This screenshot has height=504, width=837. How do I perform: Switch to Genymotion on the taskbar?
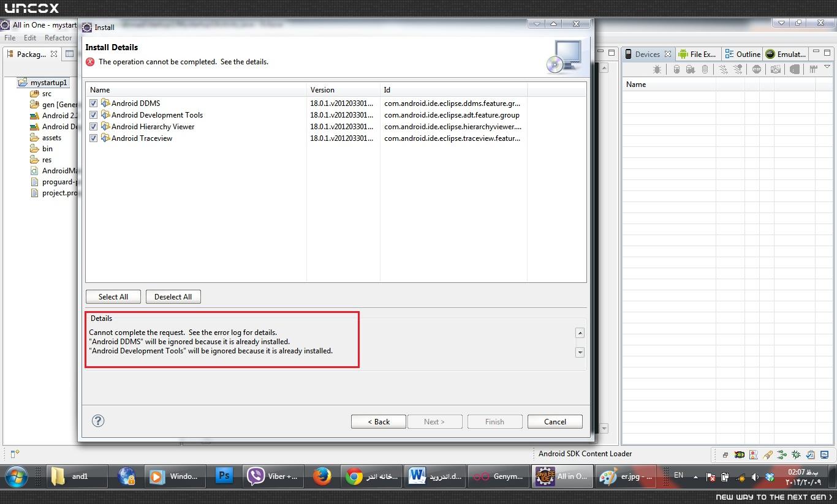[x=499, y=476]
